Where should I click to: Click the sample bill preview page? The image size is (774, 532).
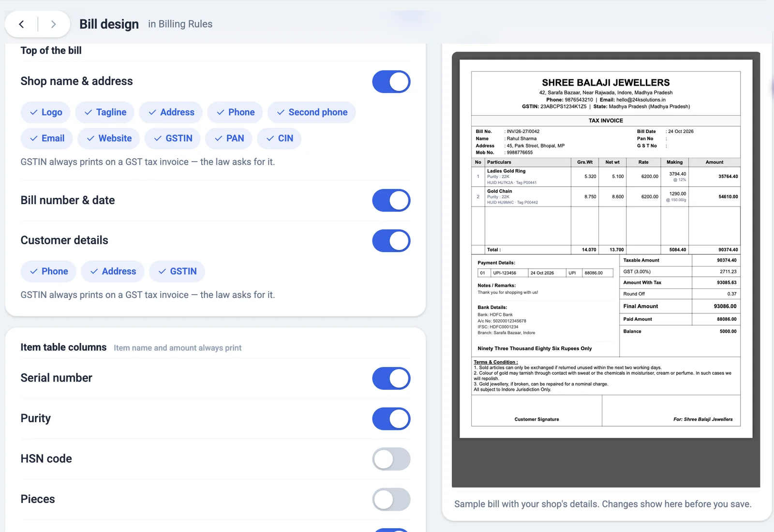point(606,249)
